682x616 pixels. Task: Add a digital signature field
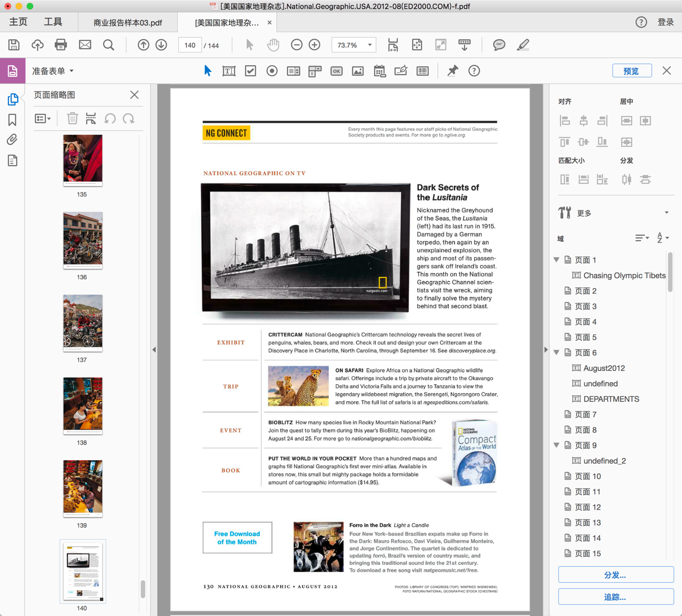pyautogui.click(x=401, y=71)
